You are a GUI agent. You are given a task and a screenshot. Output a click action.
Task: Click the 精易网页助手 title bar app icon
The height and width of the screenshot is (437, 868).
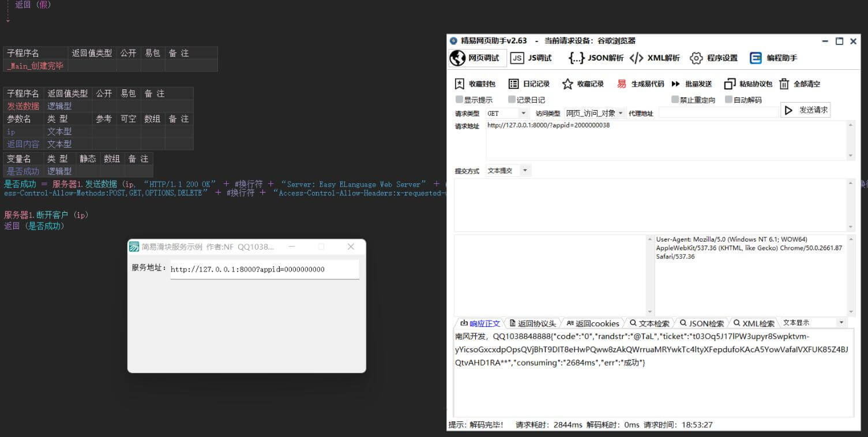[453, 41]
